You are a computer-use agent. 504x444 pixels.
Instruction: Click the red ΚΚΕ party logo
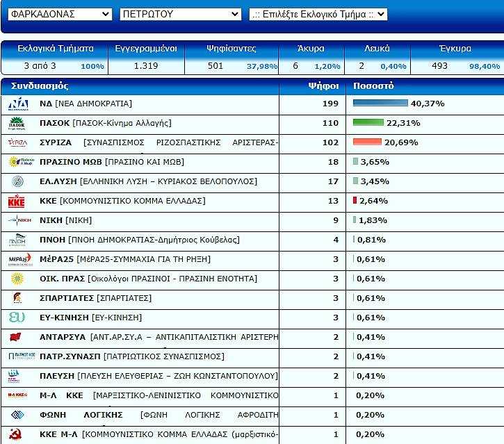17,201
